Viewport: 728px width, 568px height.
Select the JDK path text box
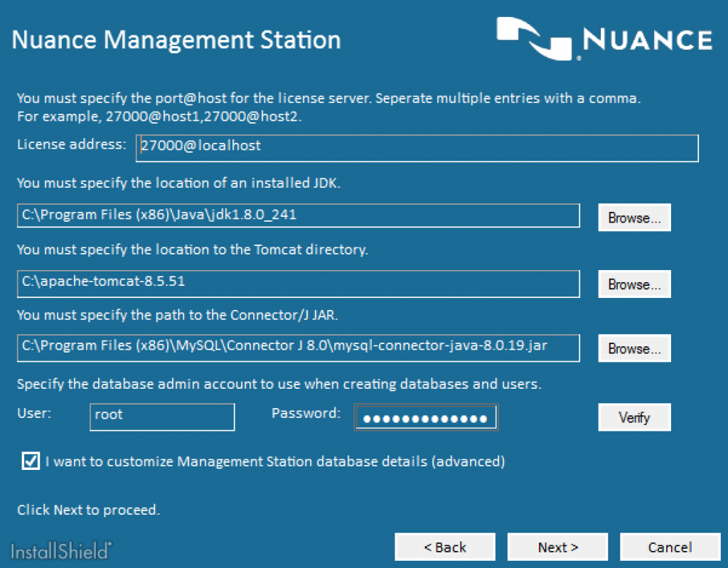[299, 216]
